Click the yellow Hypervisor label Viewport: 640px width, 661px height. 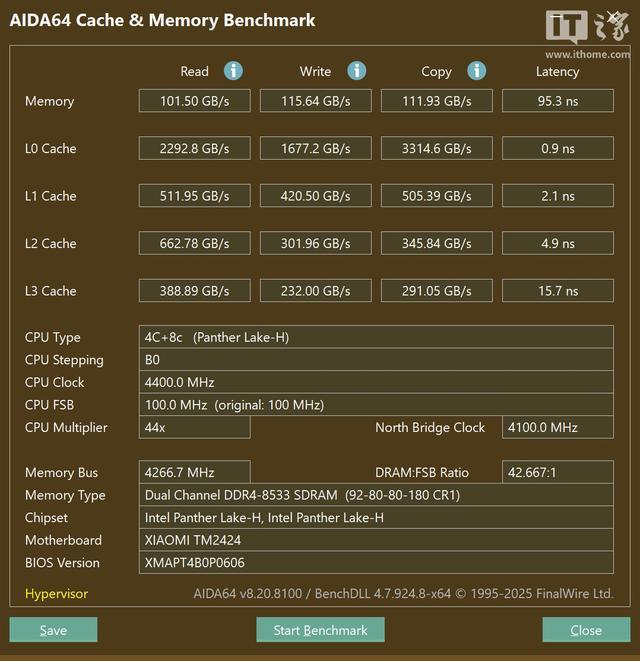point(56,594)
